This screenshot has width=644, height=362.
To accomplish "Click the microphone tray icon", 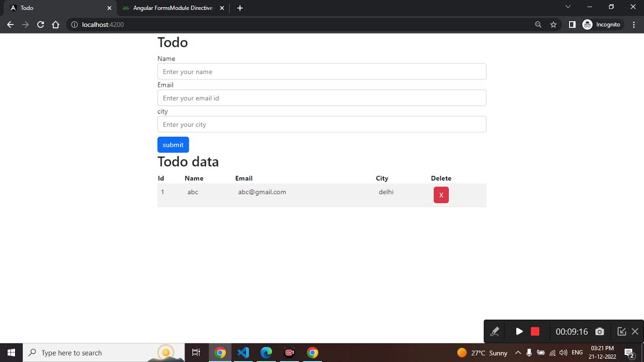I will [529, 353].
